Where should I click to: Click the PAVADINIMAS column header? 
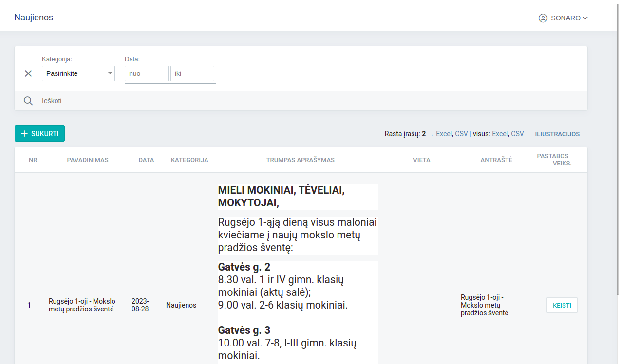point(88,160)
